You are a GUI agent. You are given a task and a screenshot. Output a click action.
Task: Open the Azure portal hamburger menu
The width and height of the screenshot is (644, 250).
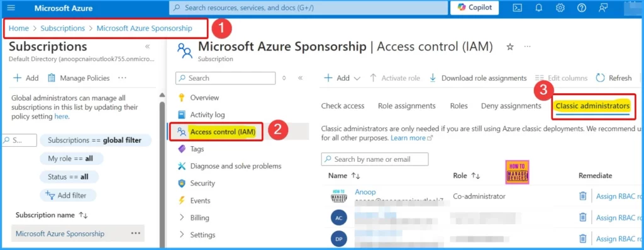coord(11,8)
